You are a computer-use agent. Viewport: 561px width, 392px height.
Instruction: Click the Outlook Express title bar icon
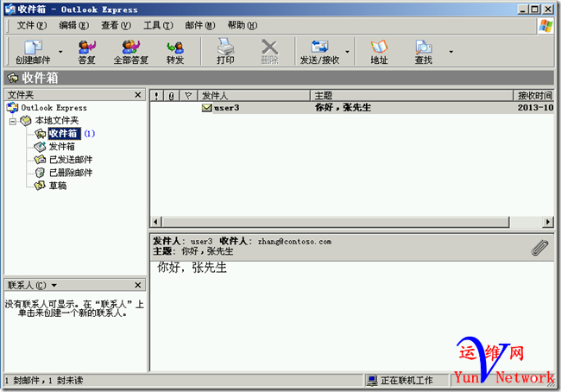pos(10,9)
